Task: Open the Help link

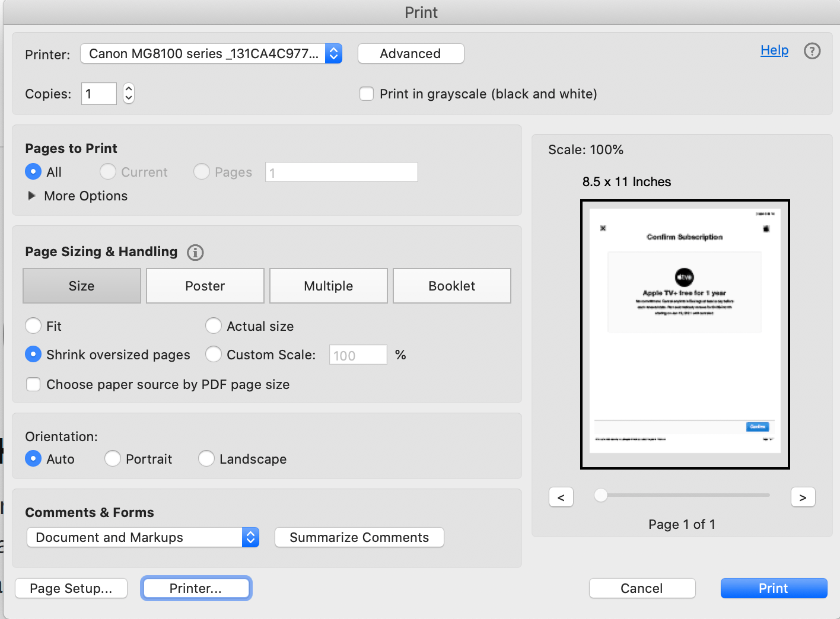Action: click(774, 50)
